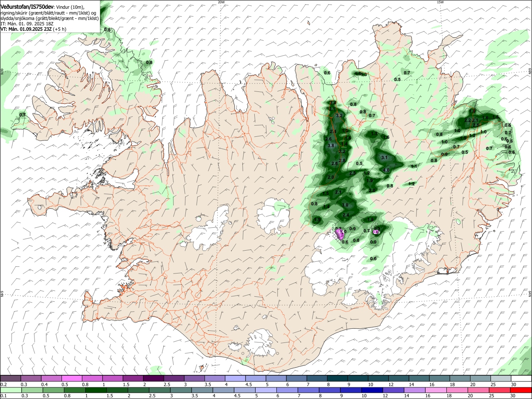Click the bold title 'Veðurstofan/IS750dev'

pos(27,7)
